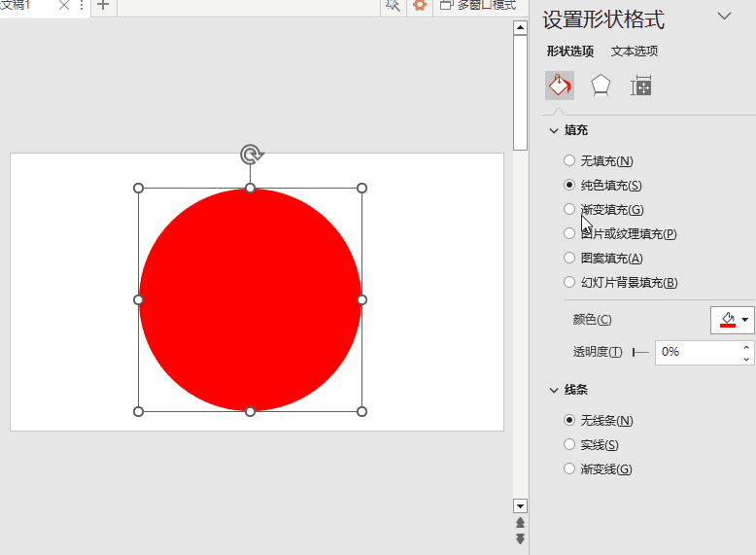The width and height of the screenshot is (756, 555).
Task: Close the 文稿1 document tab
Action: [63, 6]
